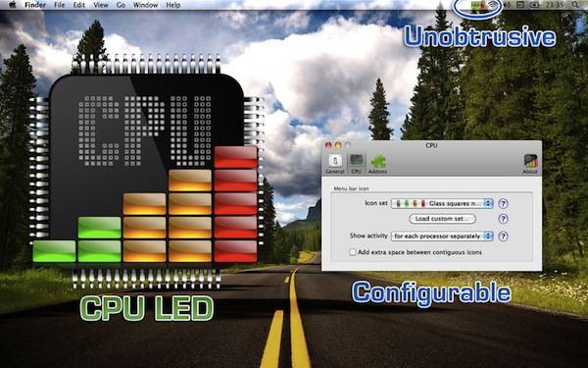
Task: Open the Apple menu
Action: point(13,5)
